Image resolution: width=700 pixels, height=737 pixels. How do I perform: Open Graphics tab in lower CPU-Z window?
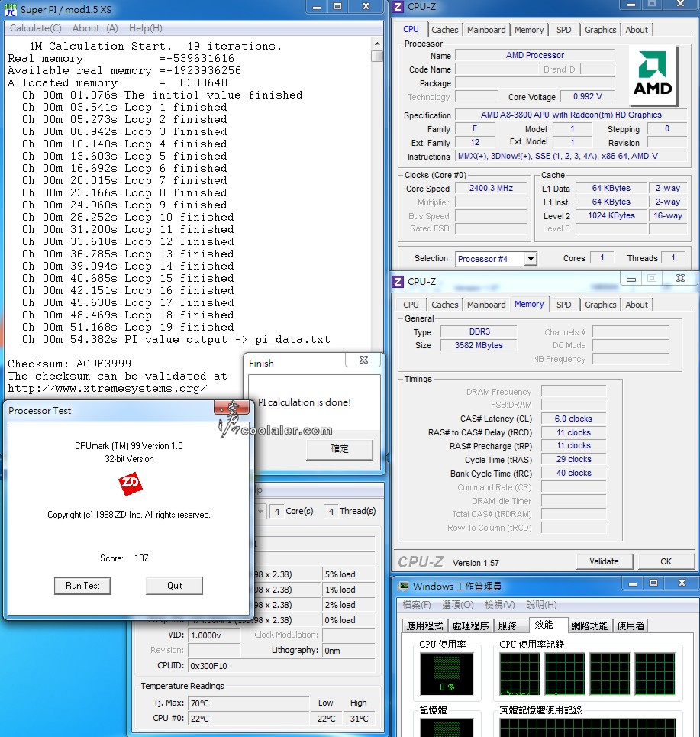[600, 305]
